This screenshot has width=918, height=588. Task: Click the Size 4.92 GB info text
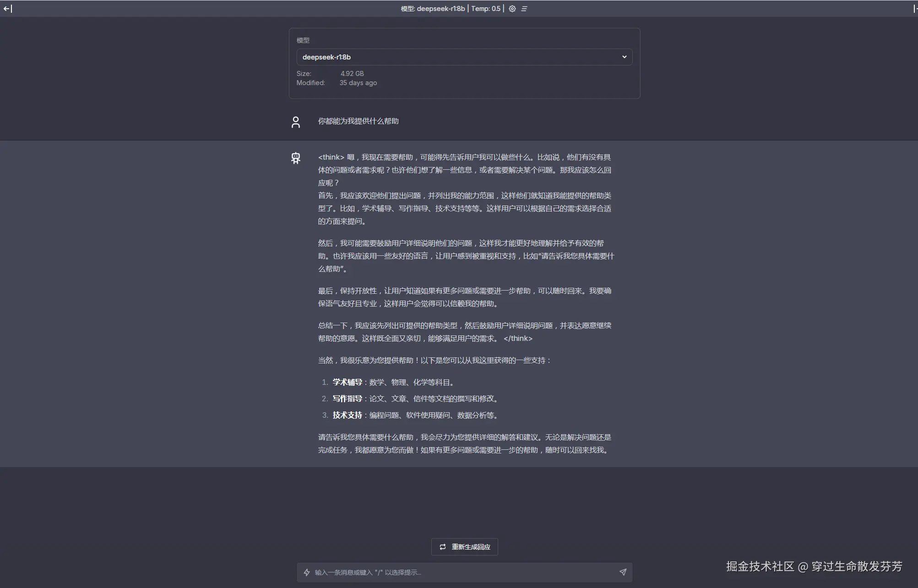(352, 74)
